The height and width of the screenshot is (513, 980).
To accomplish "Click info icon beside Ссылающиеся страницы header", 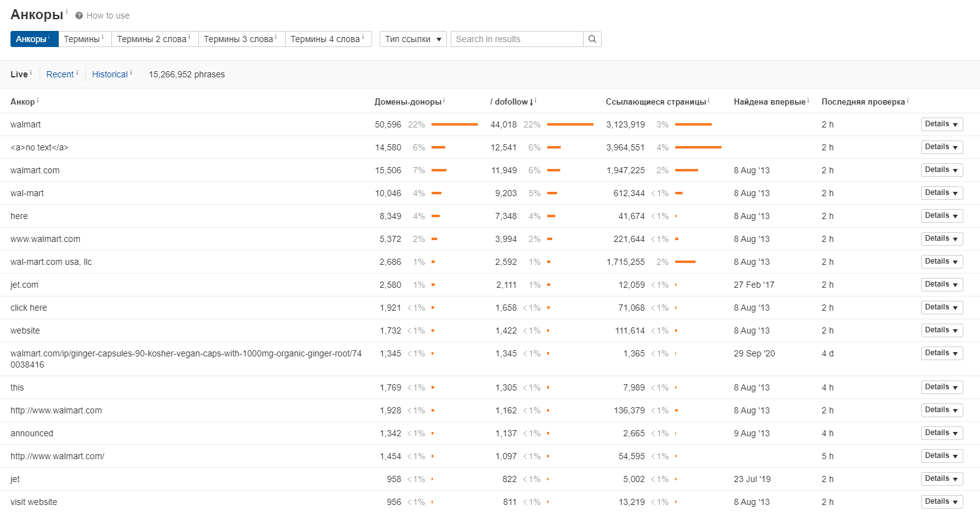I will [x=709, y=100].
